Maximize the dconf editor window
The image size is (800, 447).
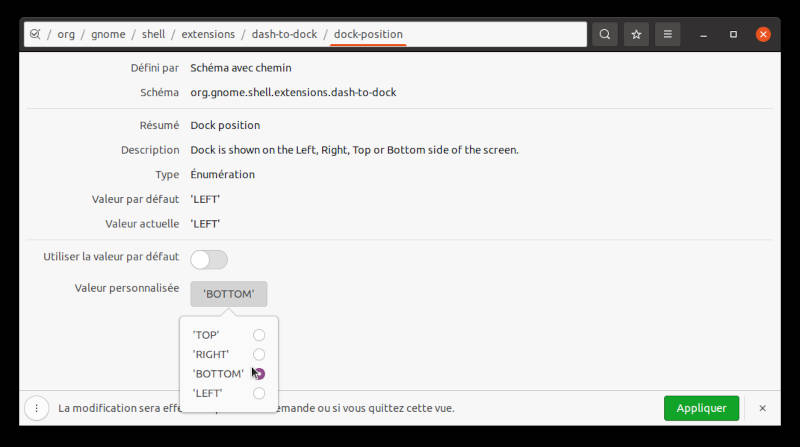click(733, 34)
